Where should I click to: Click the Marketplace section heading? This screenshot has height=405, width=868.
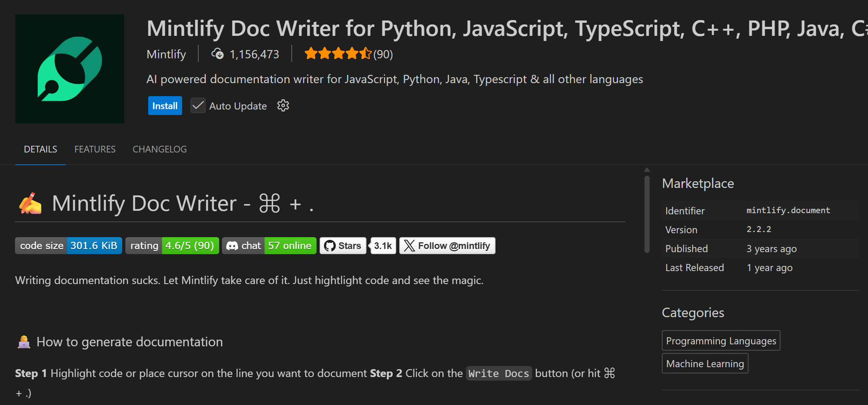coord(698,184)
